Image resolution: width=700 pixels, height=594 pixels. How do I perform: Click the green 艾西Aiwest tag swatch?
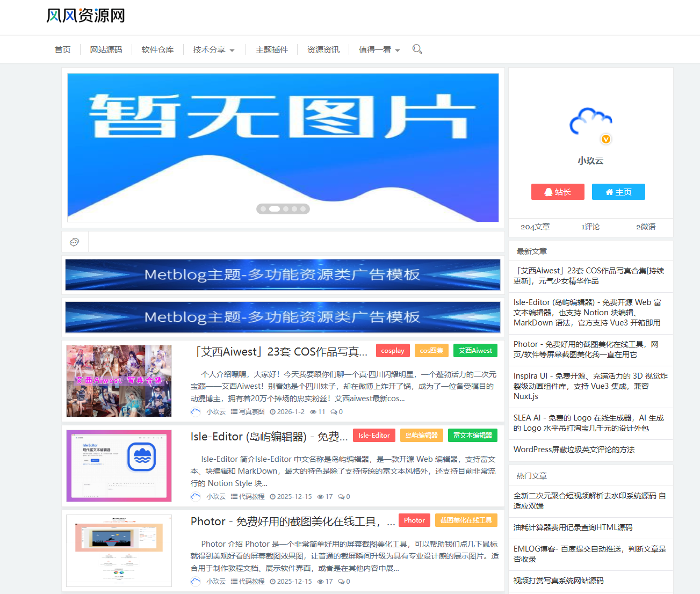pyautogui.click(x=475, y=350)
